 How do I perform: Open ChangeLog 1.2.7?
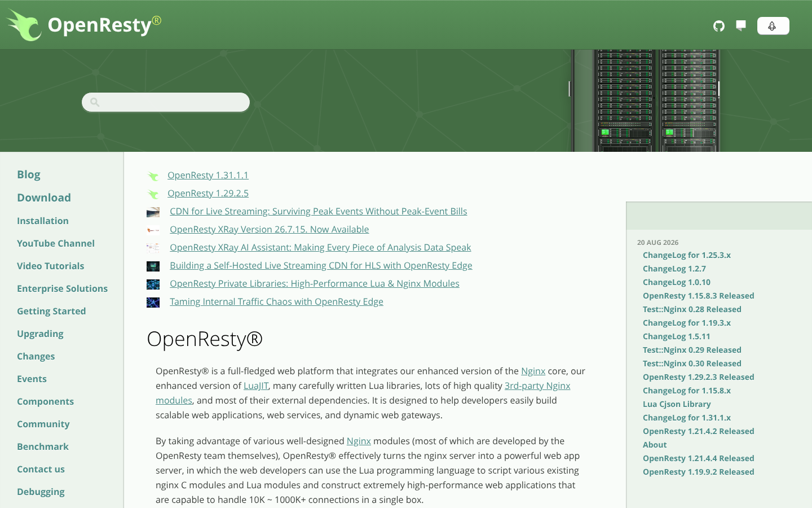tap(674, 269)
